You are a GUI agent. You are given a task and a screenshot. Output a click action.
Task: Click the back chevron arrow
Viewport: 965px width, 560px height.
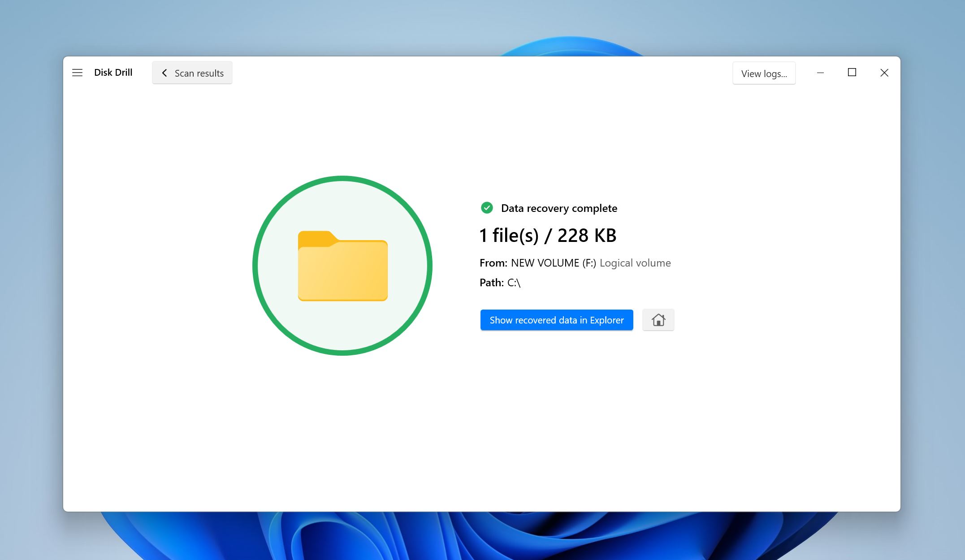[x=164, y=73]
